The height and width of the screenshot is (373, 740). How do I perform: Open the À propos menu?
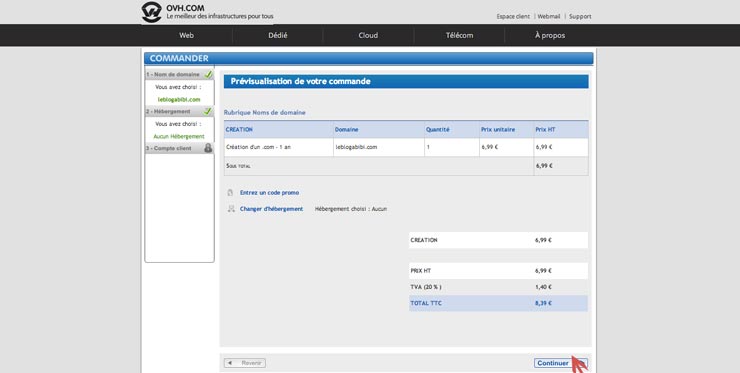click(x=550, y=35)
